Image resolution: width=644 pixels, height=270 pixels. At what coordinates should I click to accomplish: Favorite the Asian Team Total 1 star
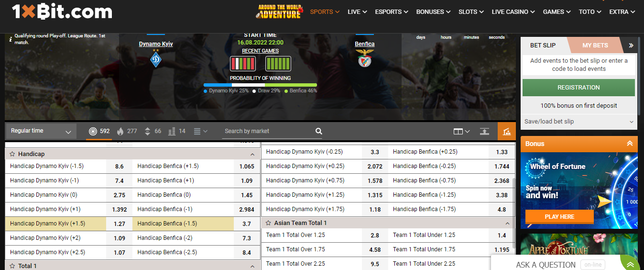(x=269, y=223)
